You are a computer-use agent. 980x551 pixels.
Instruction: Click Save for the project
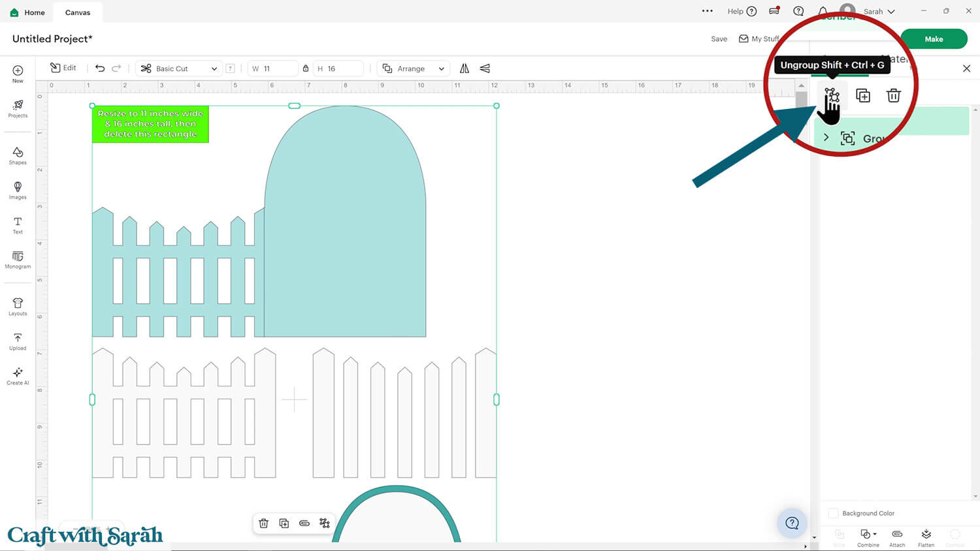pyautogui.click(x=719, y=39)
